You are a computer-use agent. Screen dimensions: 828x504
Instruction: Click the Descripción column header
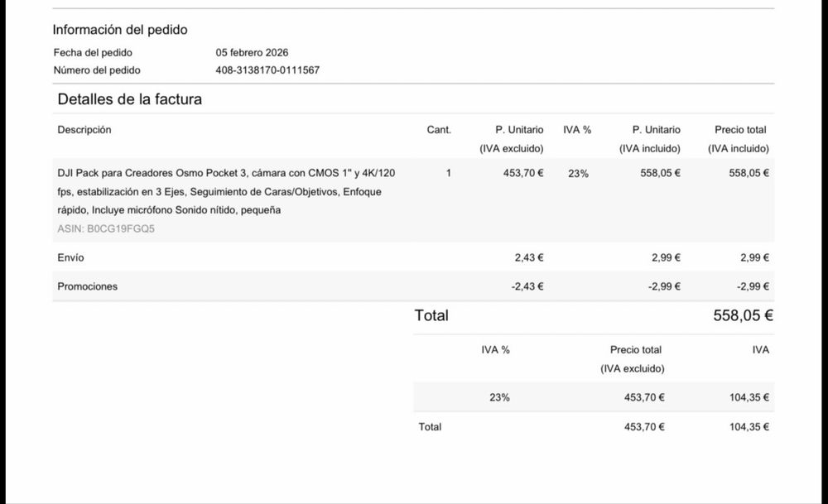click(84, 130)
